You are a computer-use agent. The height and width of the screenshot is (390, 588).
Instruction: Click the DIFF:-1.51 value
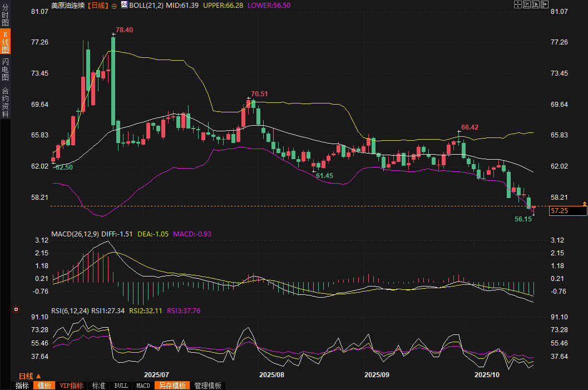click(x=117, y=234)
